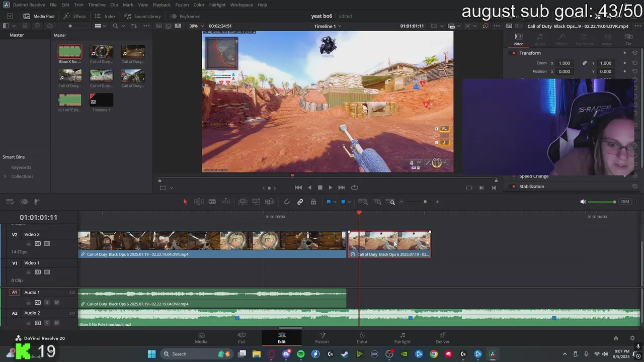Stop playback in the viewer
644x362 pixels.
[x=320, y=188]
